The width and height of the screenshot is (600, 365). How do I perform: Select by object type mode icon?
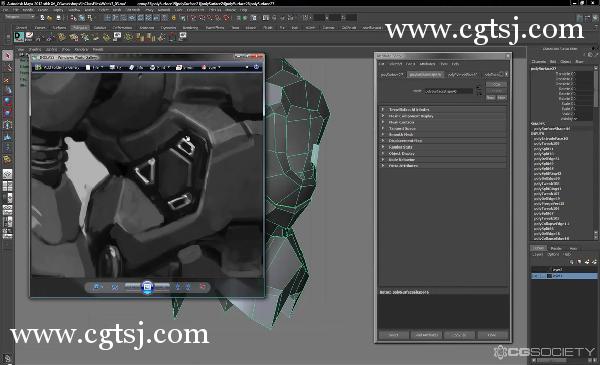point(82,18)
